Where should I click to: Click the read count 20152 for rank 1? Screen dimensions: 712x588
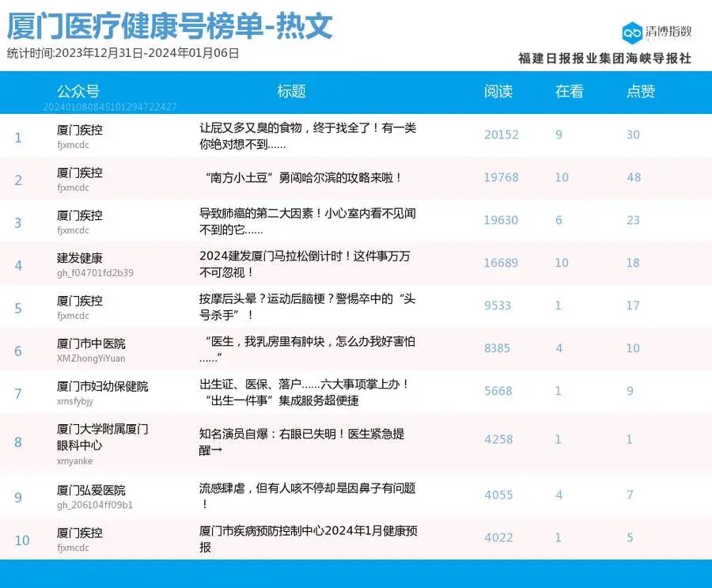(x=502, y=135)
